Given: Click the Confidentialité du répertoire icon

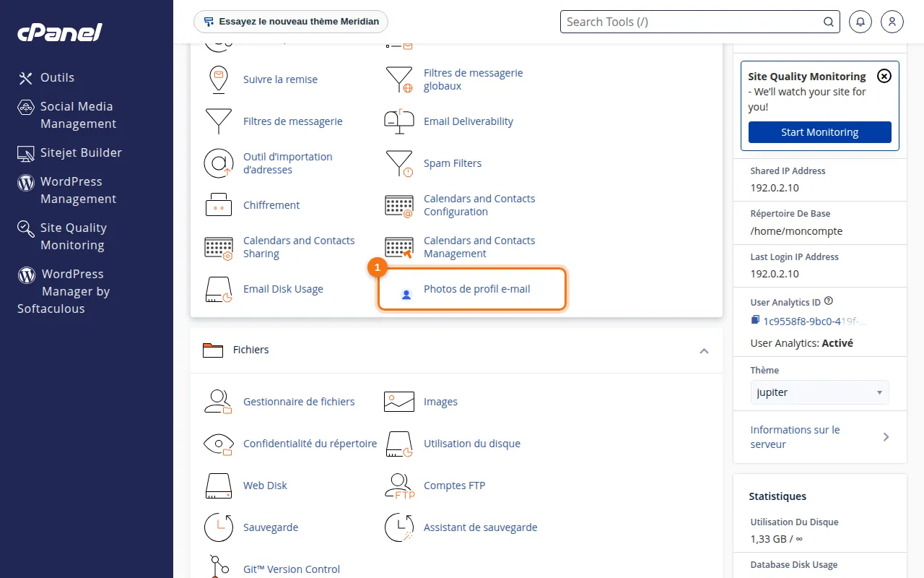Looking at the screenshot, I should point(219,444).
